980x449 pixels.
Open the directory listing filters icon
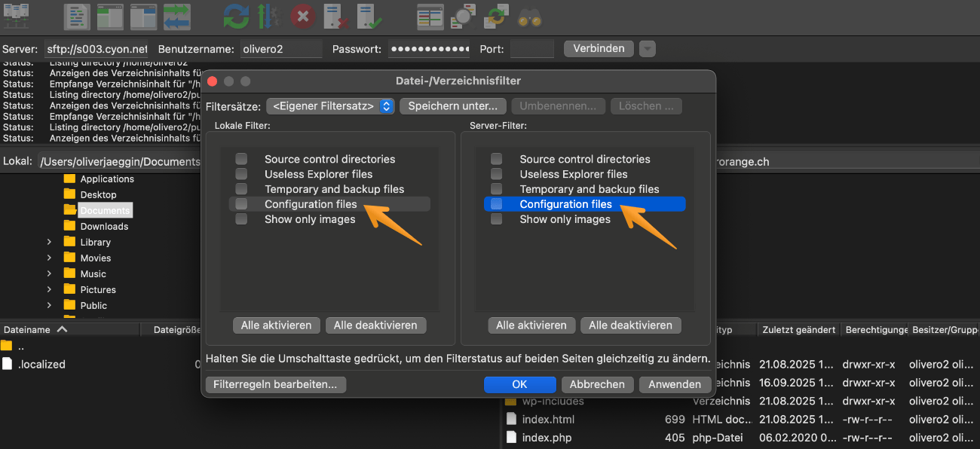[430, 17]
